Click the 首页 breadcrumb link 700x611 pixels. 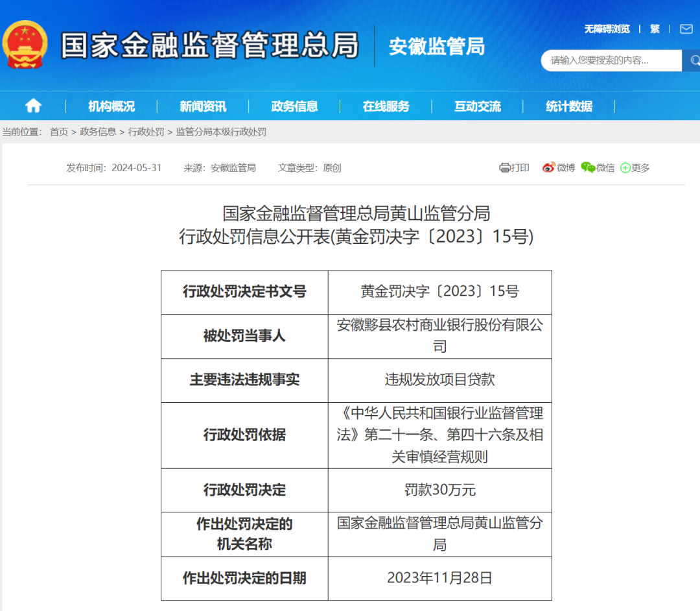pyautogui.click(x=59, y=132)
